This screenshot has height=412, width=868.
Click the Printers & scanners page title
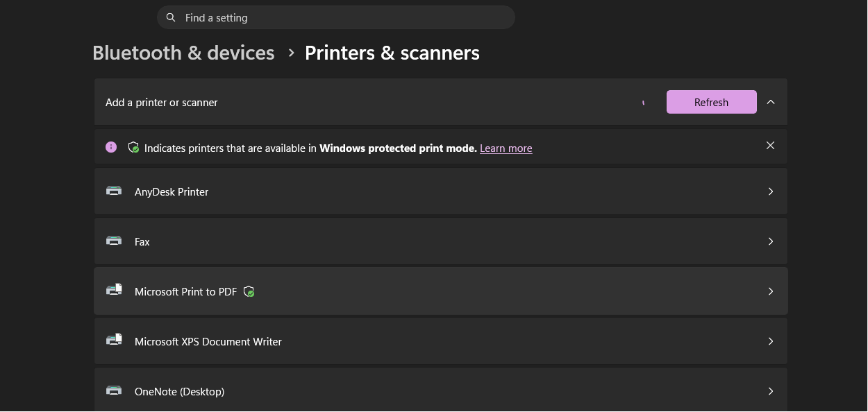(x=392, y=53)
